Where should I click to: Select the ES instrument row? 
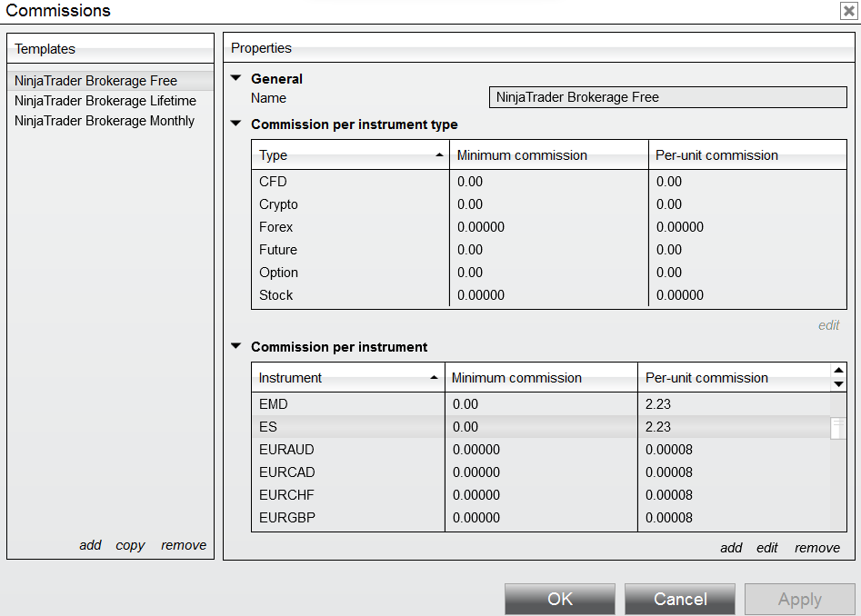[x=541, y=427]
